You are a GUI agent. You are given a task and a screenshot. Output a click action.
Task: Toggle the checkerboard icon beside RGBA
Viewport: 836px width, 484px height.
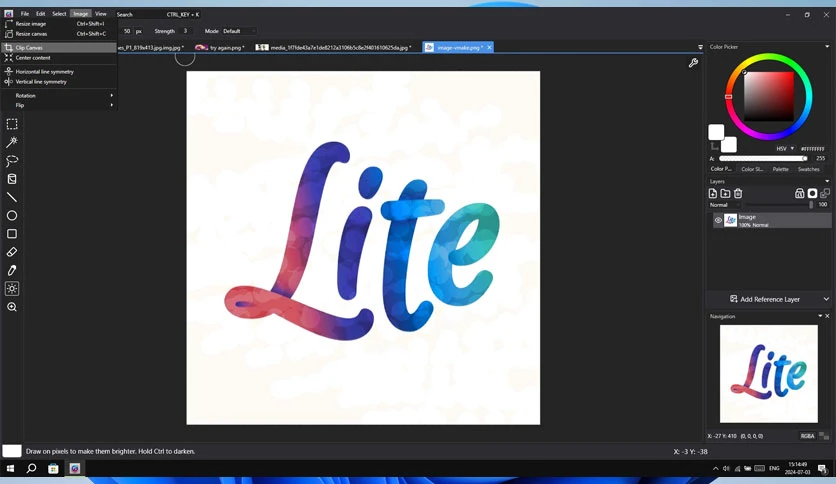tap(824, 436)
